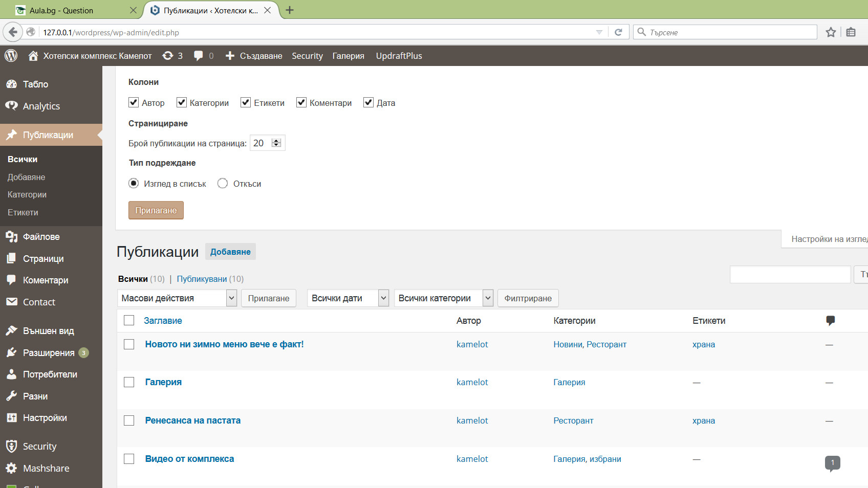Uncheck the Автор column checkbox
This screenshot has height=488, width=868.
click(134, 102)
